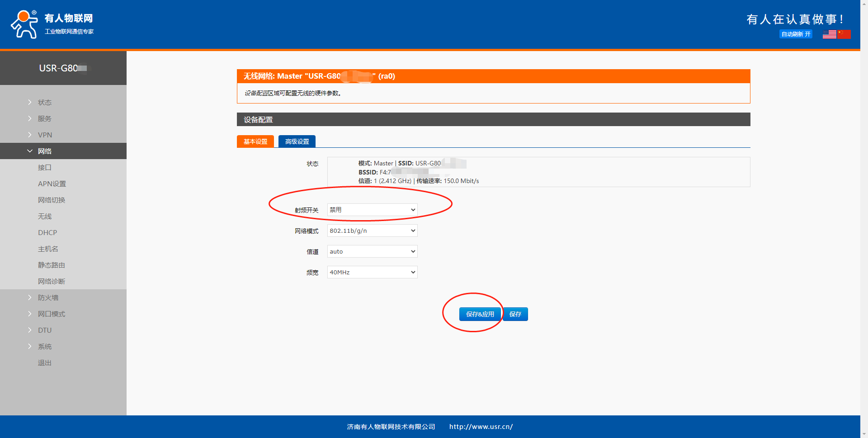Open the 频宽 40MHz dropdown
Screen dimensions: 868x438
click(372, 272)
